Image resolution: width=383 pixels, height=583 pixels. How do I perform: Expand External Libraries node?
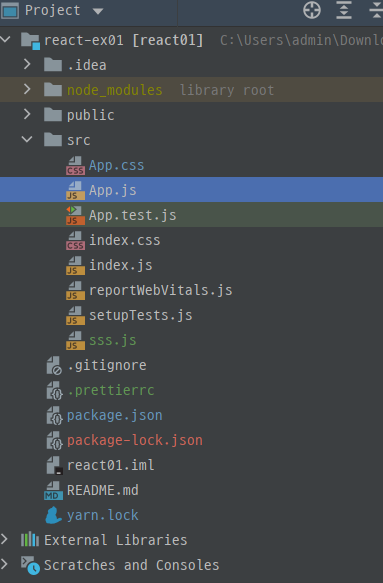click(x=4, y=539)
